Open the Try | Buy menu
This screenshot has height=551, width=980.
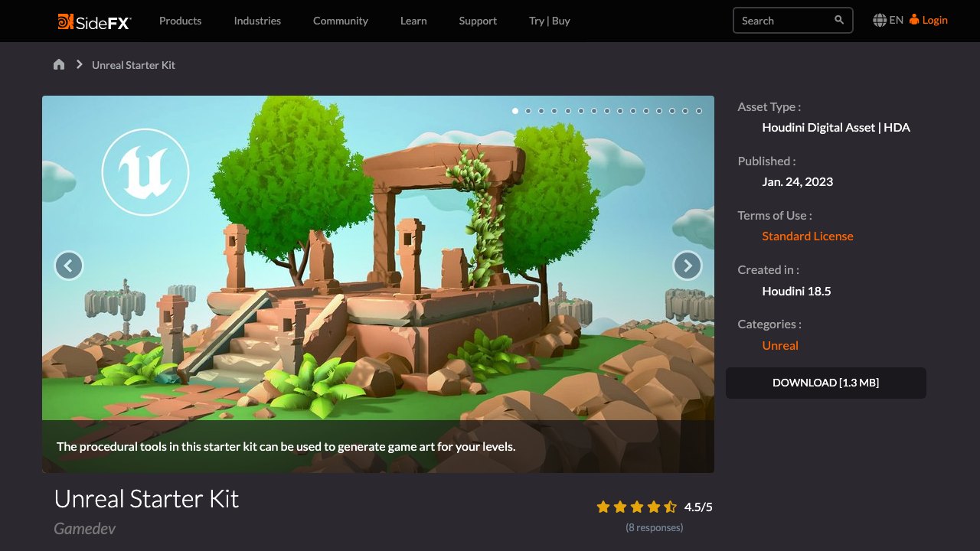550,21
